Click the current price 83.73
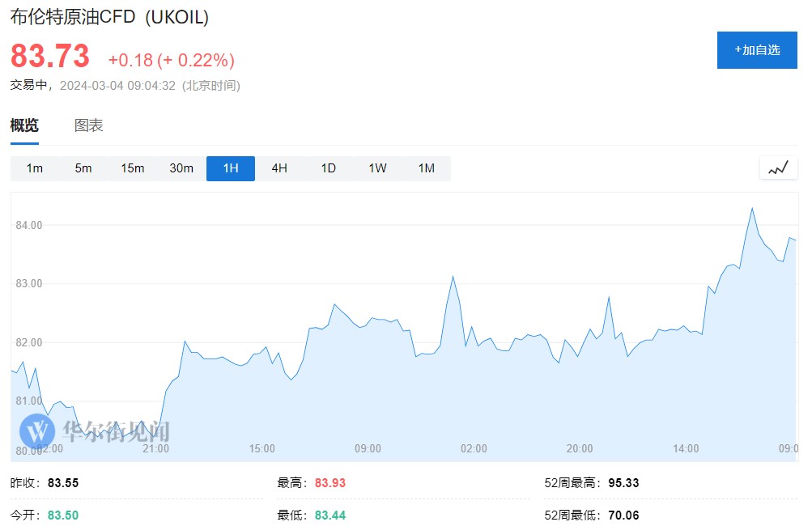 (x=50, y=57)
